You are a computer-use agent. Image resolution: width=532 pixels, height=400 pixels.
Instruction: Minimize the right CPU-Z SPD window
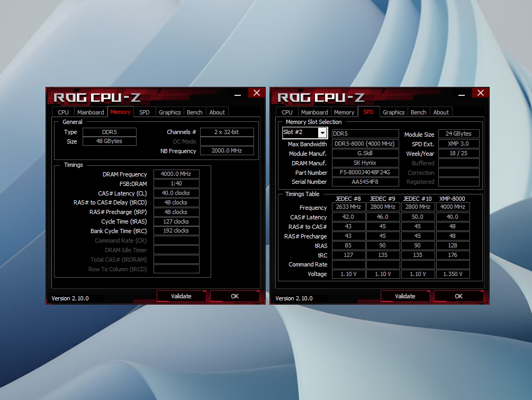tap(462, 95)
